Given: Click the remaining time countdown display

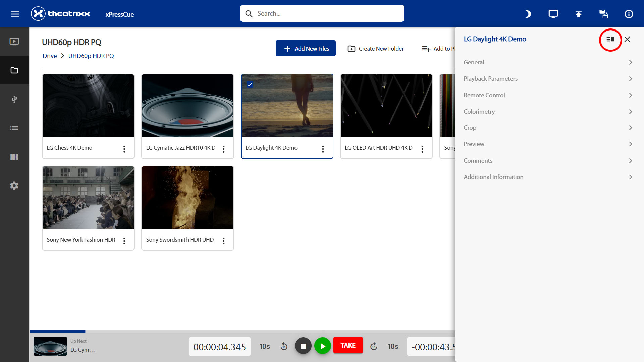Looking at the screenshot, I should point(431,347).
